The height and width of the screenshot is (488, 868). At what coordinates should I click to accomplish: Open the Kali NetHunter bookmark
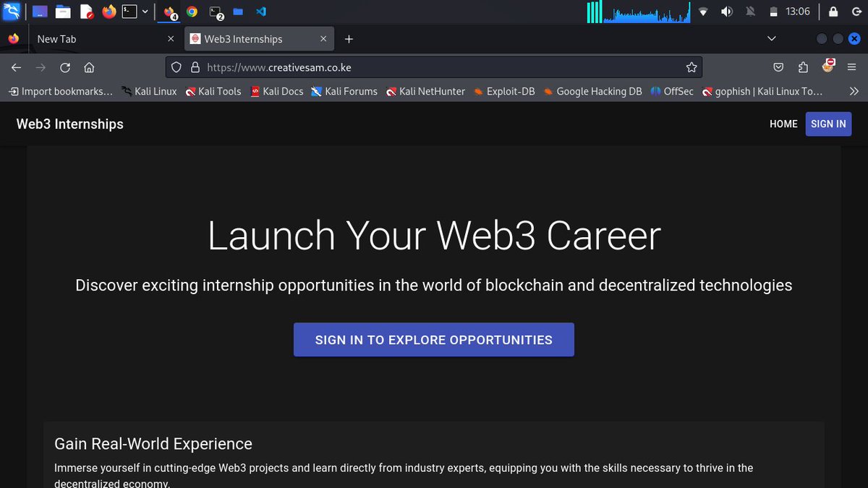tap(425, 91)
